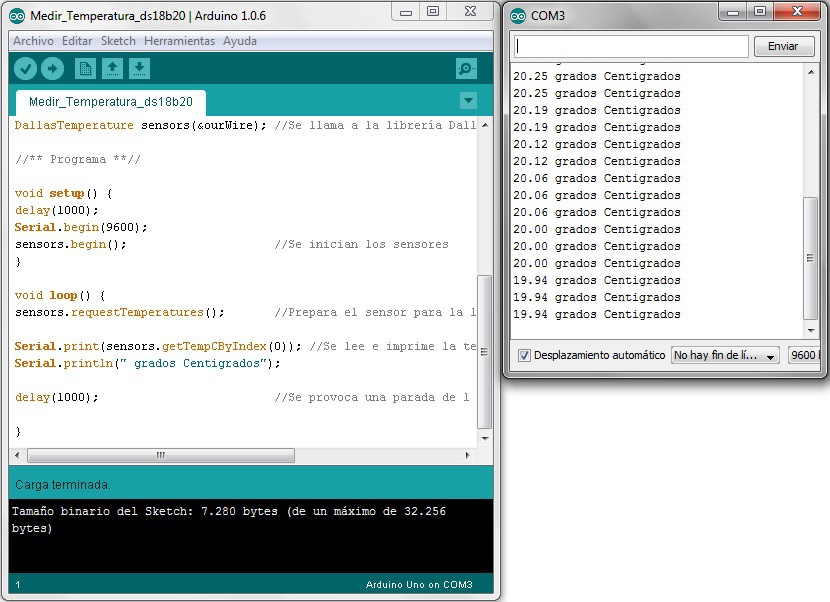Click the 'Serial.println(" grados Centigrados");' line
Viewport: 830px width, 602px height.
pyautogui.click(x=147, y=363)
